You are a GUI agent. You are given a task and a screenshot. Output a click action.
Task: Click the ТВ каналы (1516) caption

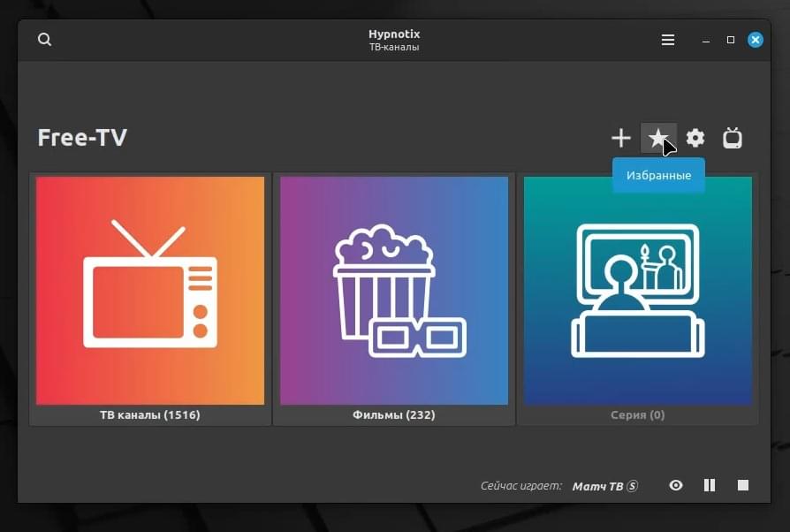[150, 414]
